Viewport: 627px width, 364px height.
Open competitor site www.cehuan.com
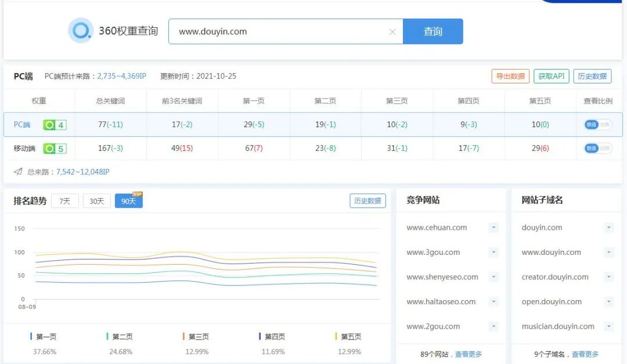(437, 228)
